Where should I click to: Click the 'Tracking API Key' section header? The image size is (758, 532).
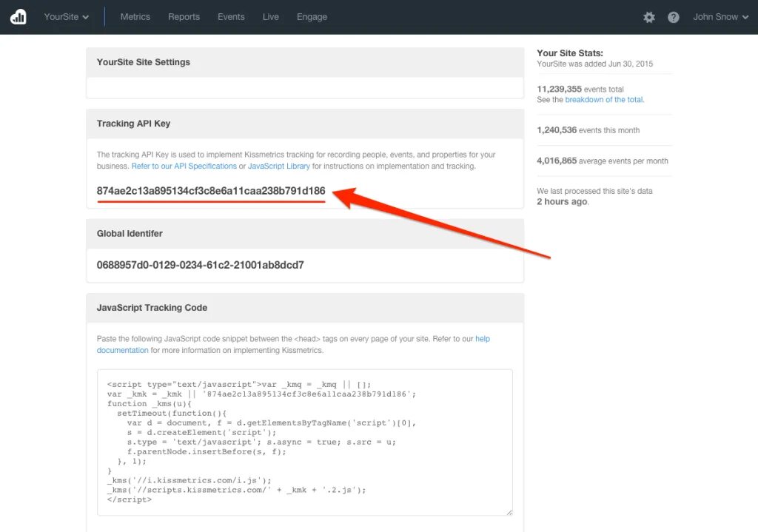pos(133,124)
